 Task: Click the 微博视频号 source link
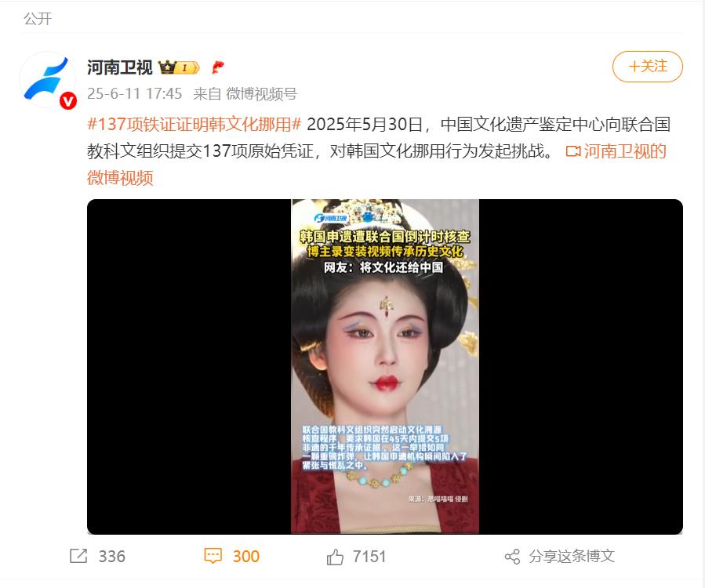[261, 93]
